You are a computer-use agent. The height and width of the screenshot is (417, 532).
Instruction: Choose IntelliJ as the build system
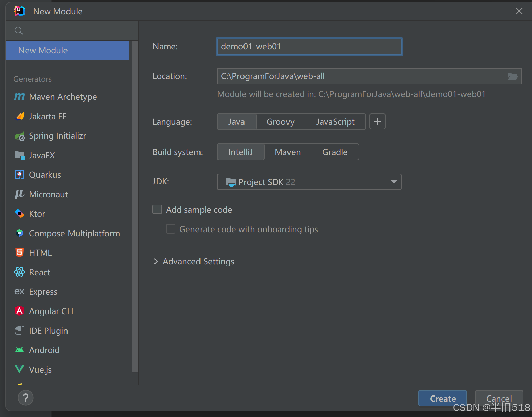pos(241,152)
